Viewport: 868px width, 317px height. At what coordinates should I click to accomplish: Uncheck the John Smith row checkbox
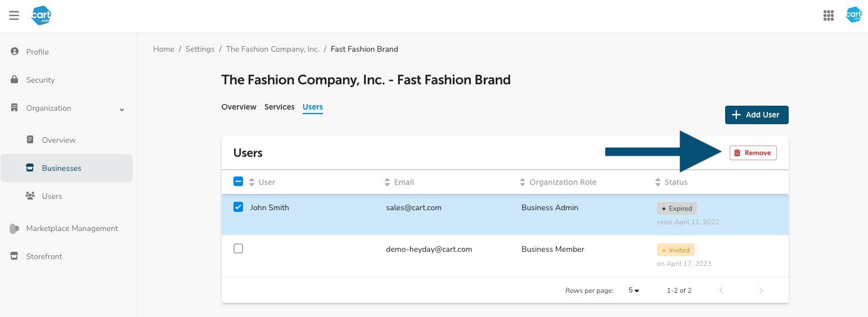238,207
